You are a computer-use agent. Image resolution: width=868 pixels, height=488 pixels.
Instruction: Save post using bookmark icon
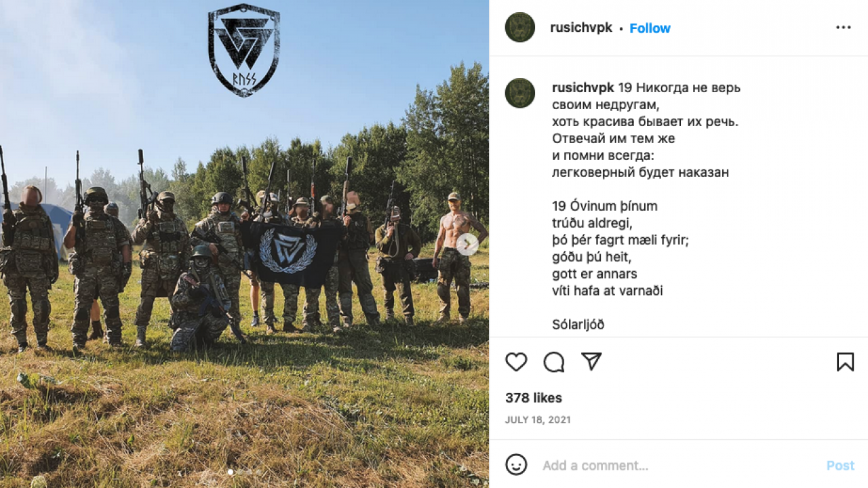[845, 362]
